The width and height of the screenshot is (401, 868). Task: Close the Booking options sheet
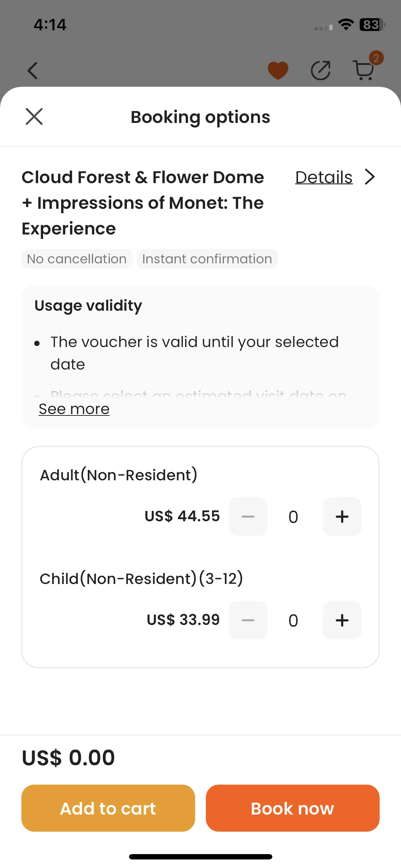point(34,117)
